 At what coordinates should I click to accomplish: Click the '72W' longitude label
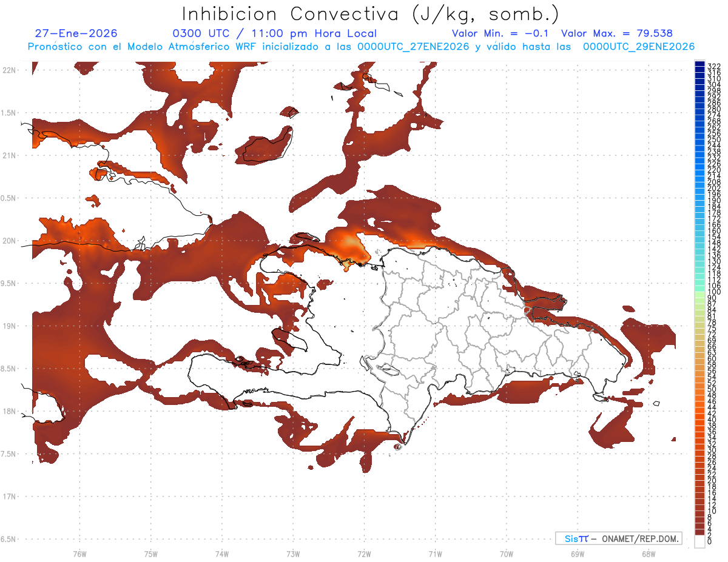tap(364, 554)
